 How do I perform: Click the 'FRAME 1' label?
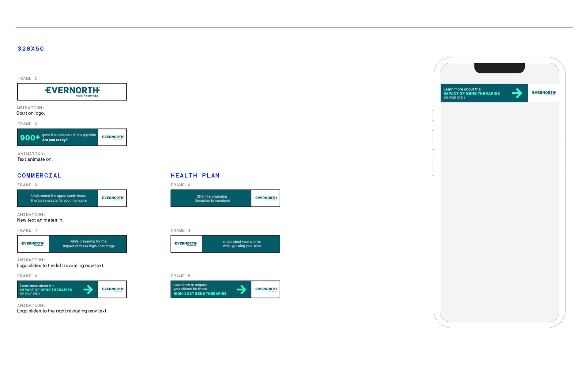27,79
